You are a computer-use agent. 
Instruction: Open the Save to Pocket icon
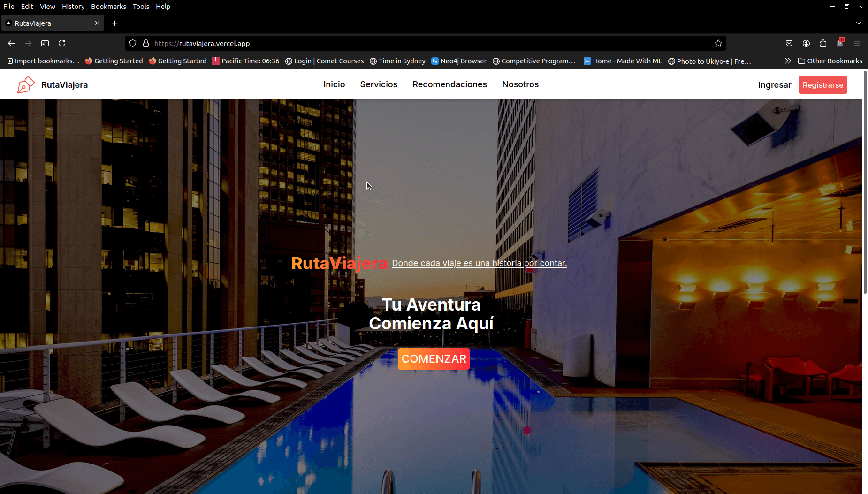[789, 43]
